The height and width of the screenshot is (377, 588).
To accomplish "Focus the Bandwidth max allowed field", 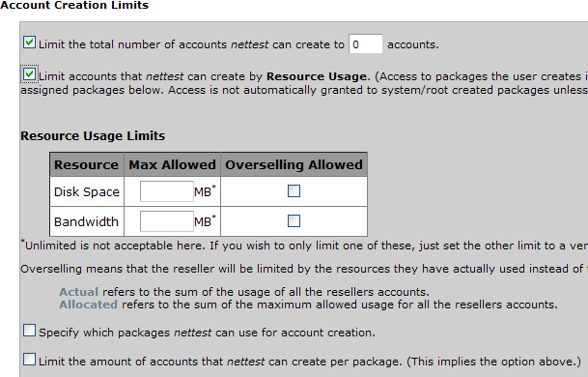I will (167, 221).
